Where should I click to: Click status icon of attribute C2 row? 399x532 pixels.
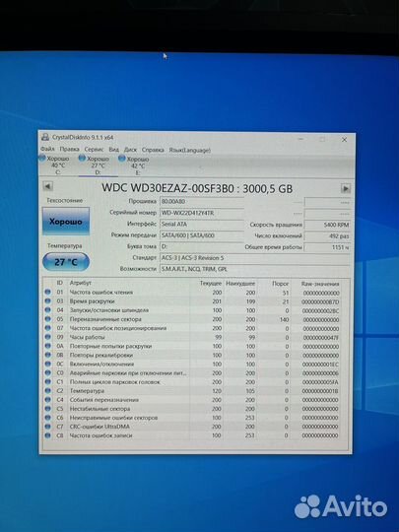click(47, 390)
